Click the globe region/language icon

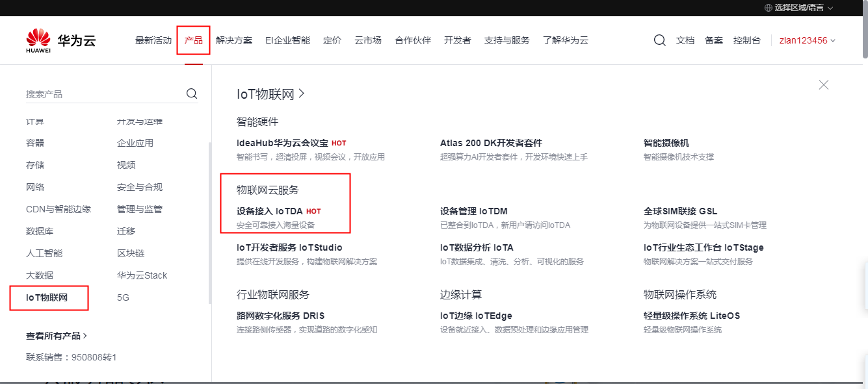(x=769, y=8)
